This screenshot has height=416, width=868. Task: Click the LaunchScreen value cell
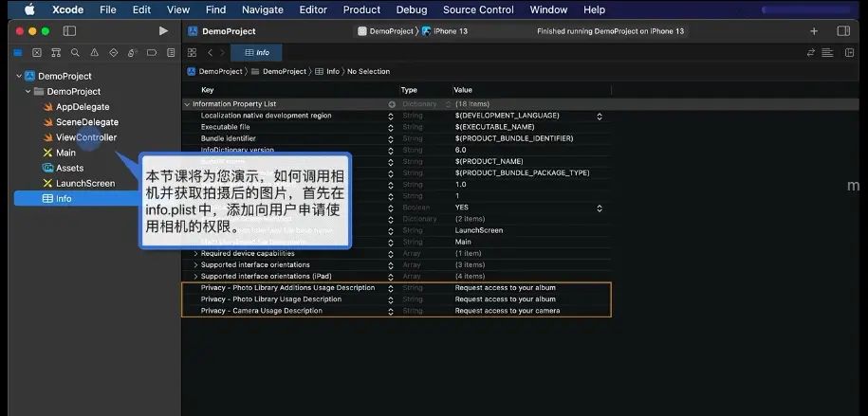click(x=479, y=230)
